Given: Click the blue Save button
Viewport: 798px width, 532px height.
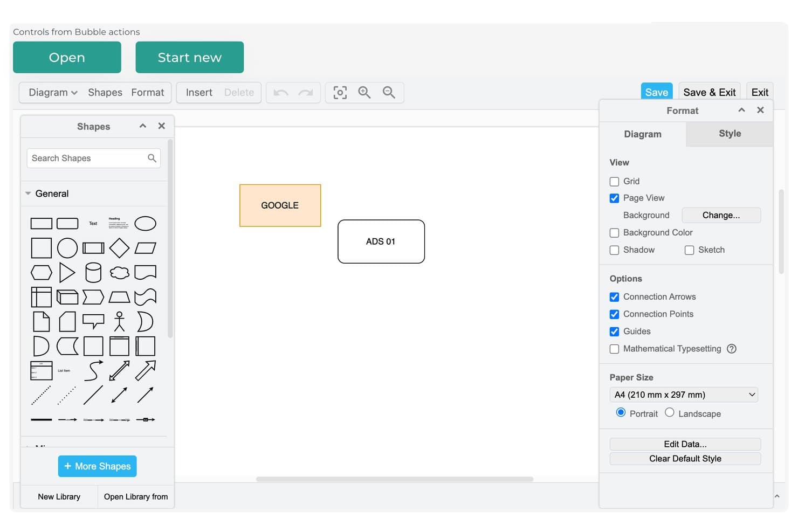Looking at the screenshot, I should (657, 92).
